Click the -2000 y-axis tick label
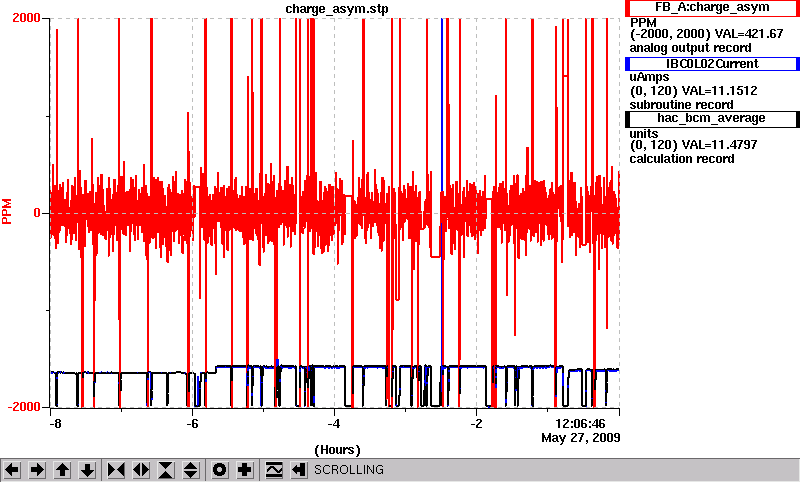The height and width of the screenshot is (482, 800). 23,407
